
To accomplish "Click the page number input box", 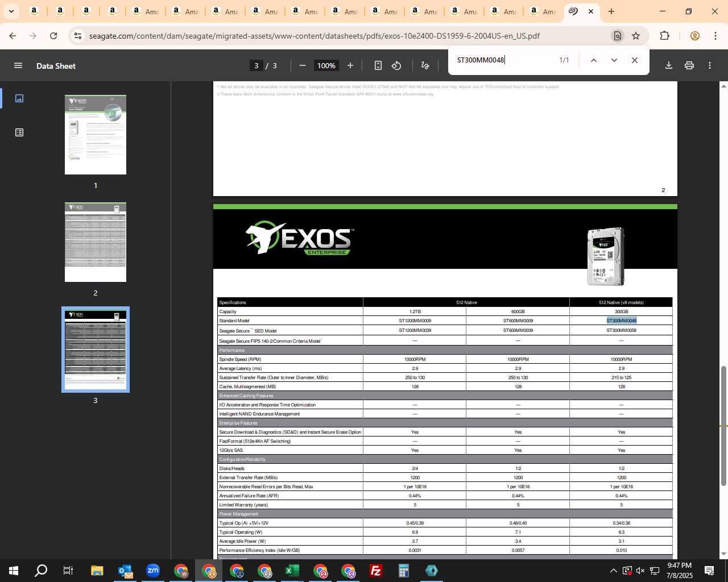I will 257,65.
